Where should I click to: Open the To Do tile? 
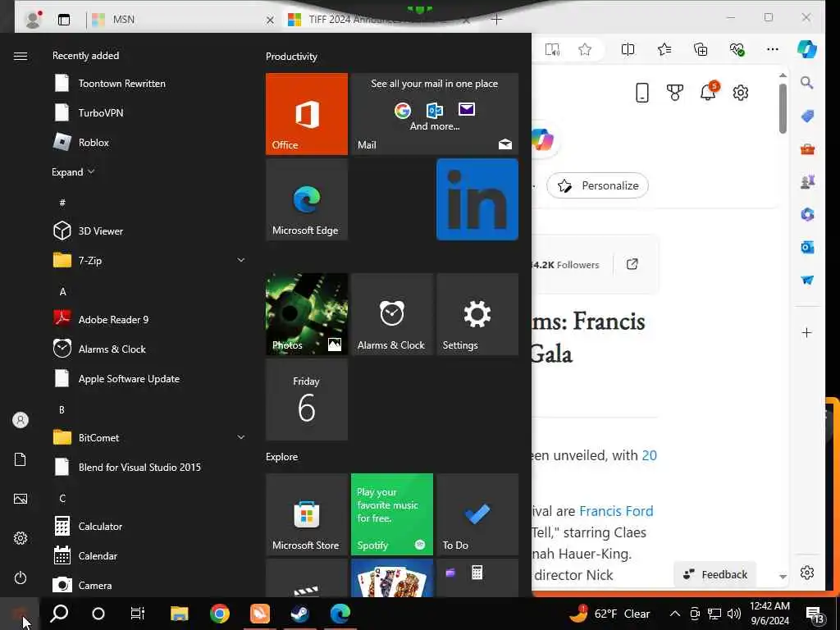click(x=477, y=514)
